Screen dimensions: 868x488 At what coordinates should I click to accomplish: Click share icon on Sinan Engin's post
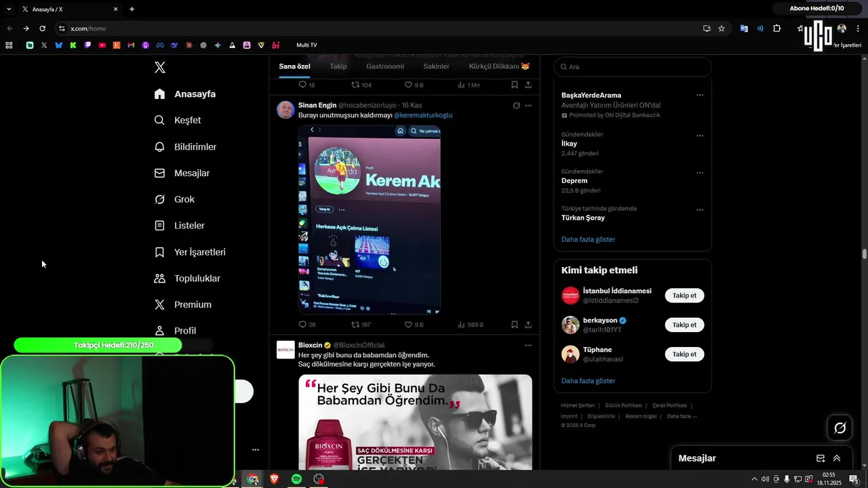(528, 325)
